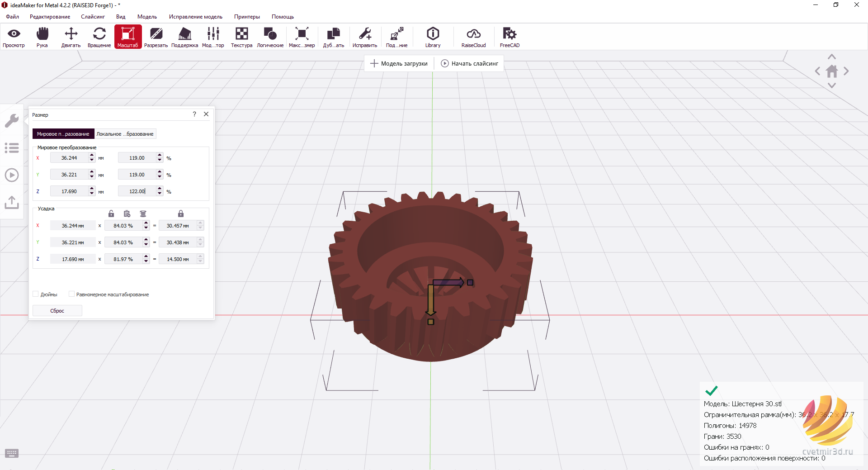Viewport: 868px width, 470px height.
Task: Click the Начать слайсинг button
Action: pos(470,63)
